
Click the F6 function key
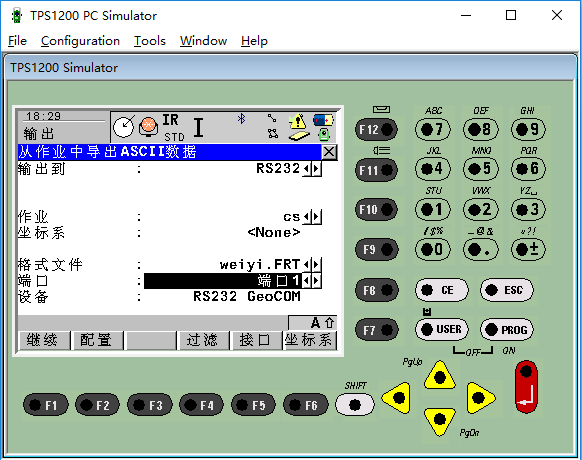click(305, 405)
